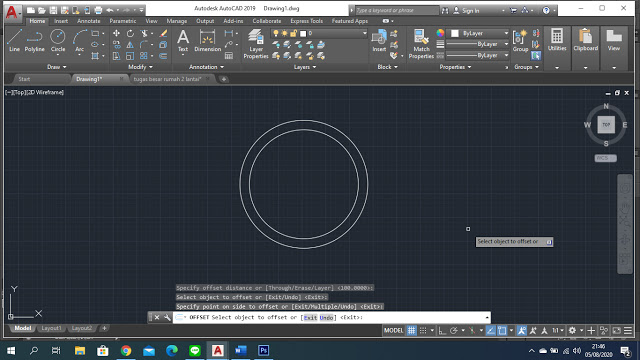640x360 pixels.
Task: Click the WCS label below the ViewCube
Action: pos(605,158)
